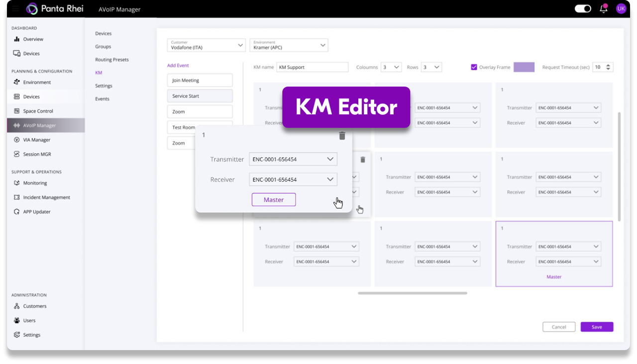This screenshot has height=364, width=637.
Task: Select Routing Presets in the submenu
Action: (x=112, y=60)
